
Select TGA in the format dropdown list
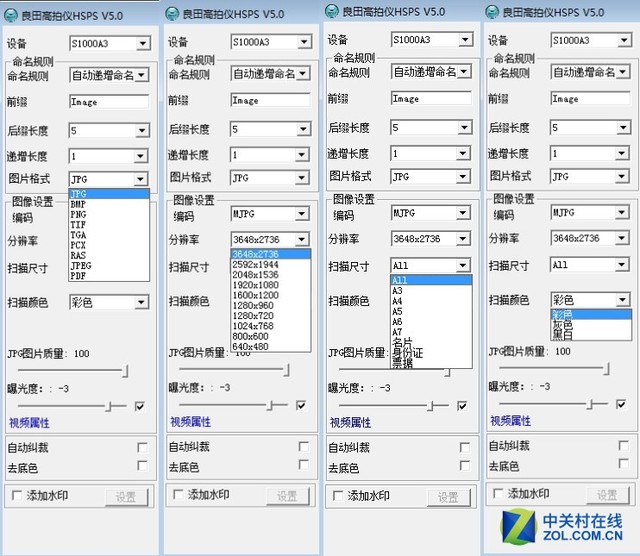click(109, 235)
